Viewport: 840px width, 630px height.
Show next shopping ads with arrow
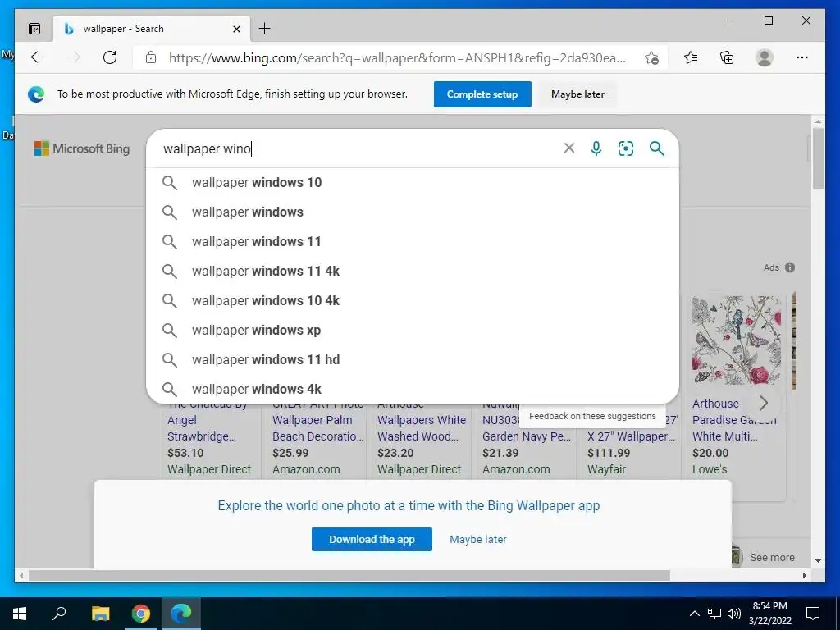coord(764,403)
